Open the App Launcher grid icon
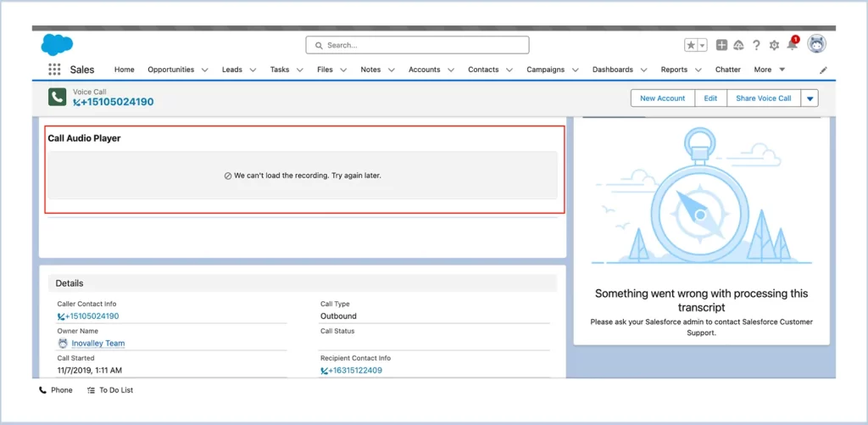The image size is (868, 425). 54,70
